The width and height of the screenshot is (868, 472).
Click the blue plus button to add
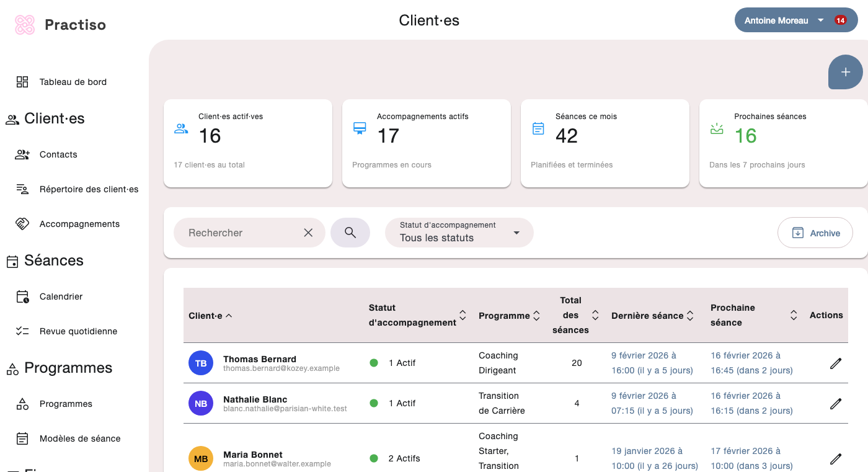[845, 72]
